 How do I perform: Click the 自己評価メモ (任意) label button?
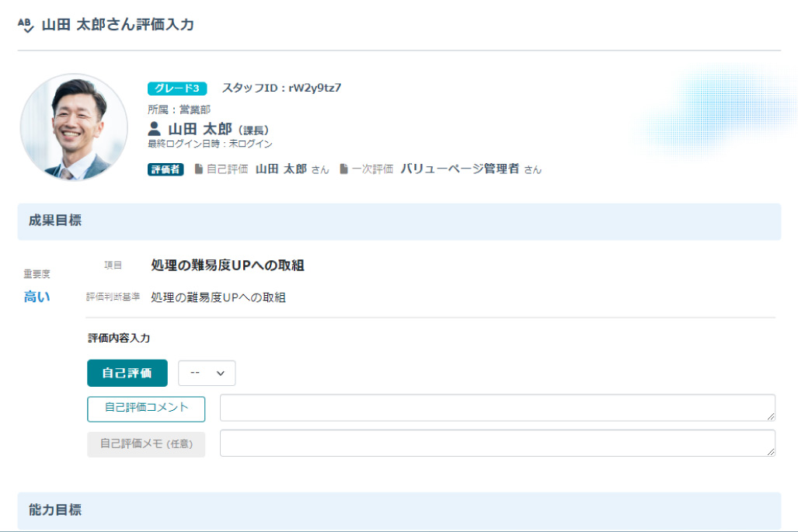[x=146, y=444]
